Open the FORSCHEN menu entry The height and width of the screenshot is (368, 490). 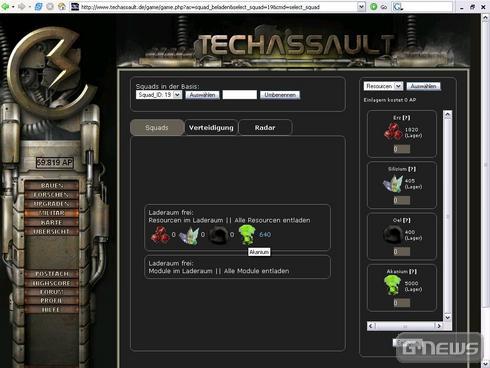(x=52, y=194)
